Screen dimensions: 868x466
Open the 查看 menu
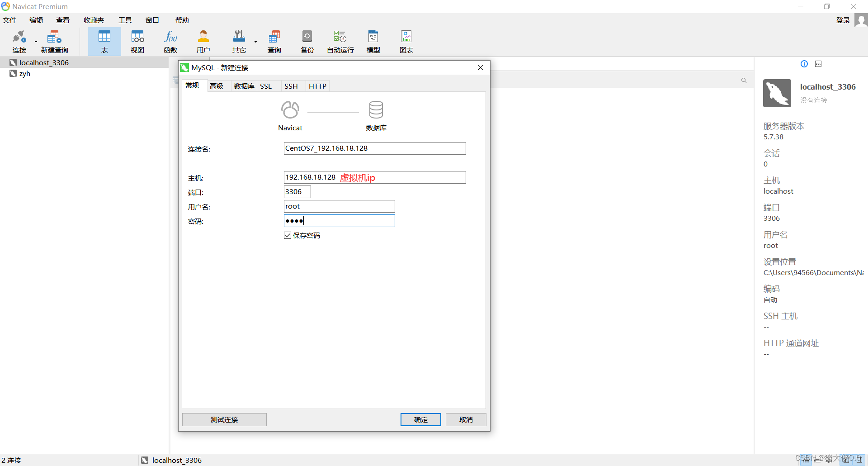[63, 20]
